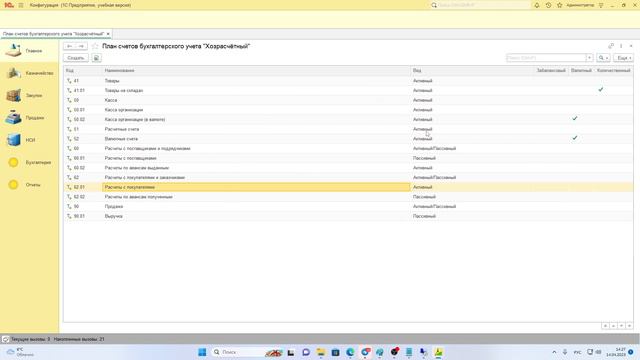
Task: Open the Ещё dropdown menu
Action: coord(624,58)
